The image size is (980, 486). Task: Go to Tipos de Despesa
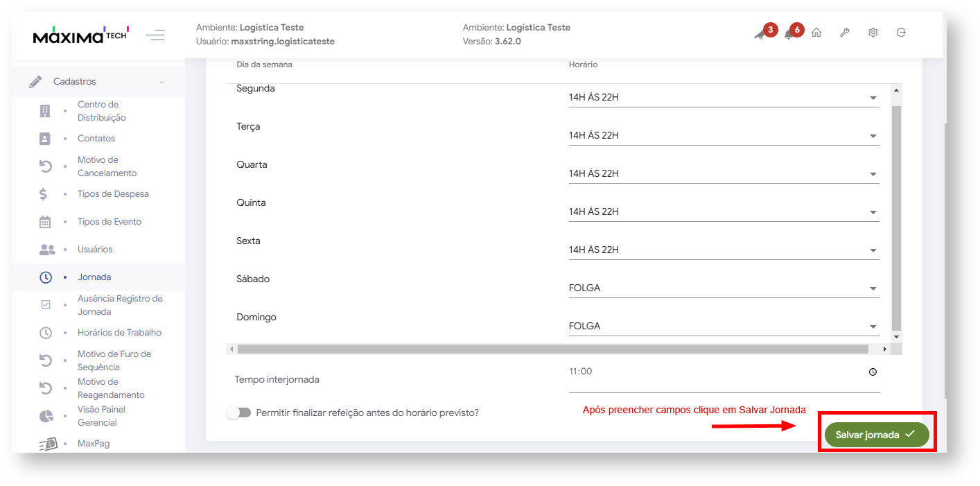coord(113,194)
